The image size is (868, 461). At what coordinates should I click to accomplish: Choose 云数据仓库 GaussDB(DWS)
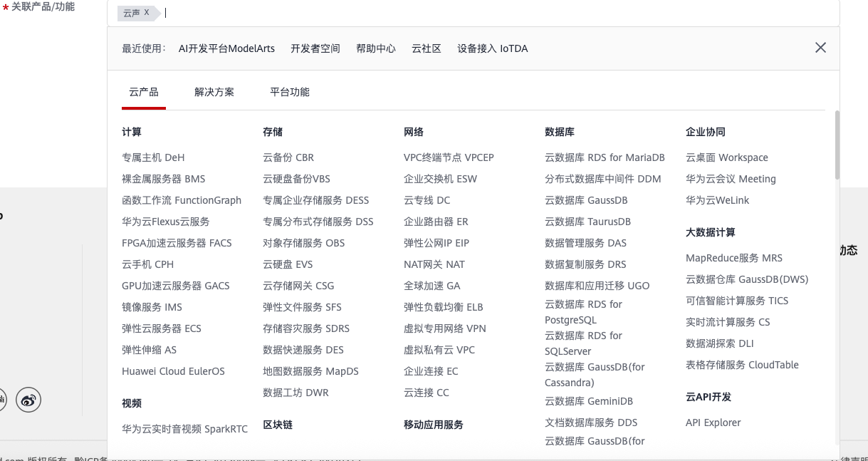(x=747, y=279)
